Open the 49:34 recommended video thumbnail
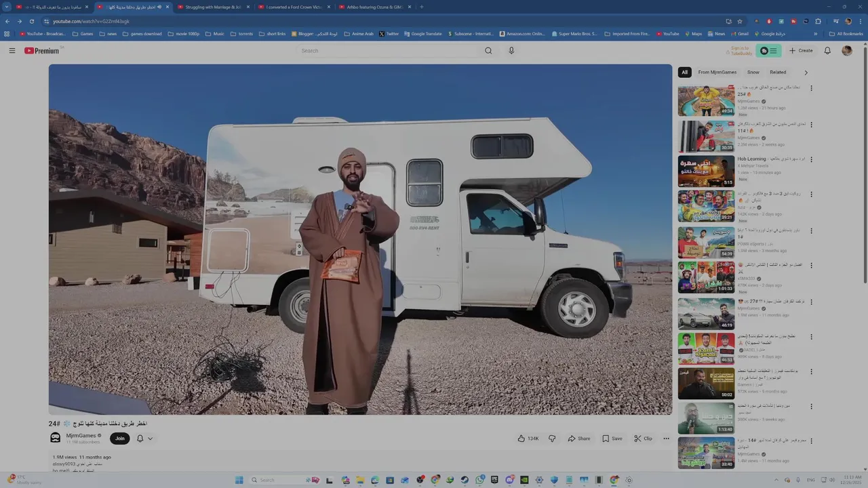This screenshot has width=868, height=488. click(x=706, y=100)
